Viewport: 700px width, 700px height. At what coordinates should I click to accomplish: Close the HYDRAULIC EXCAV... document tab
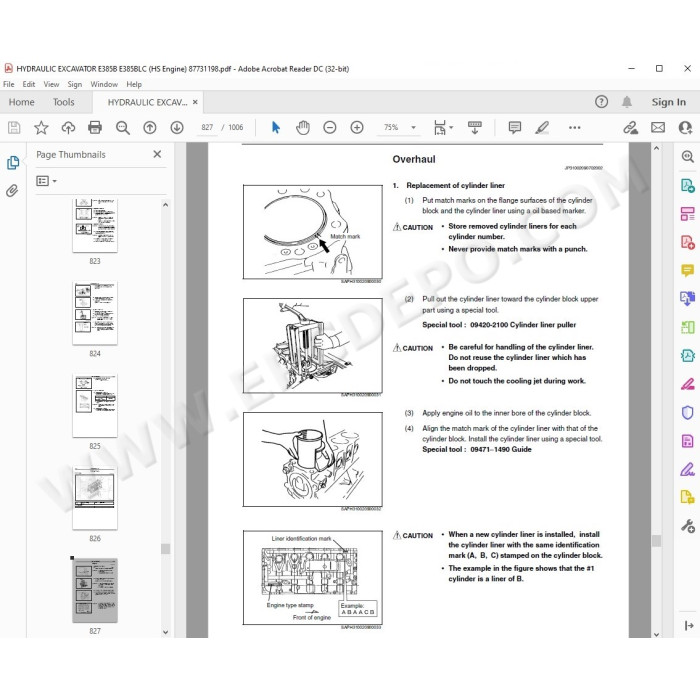(195, 102)
